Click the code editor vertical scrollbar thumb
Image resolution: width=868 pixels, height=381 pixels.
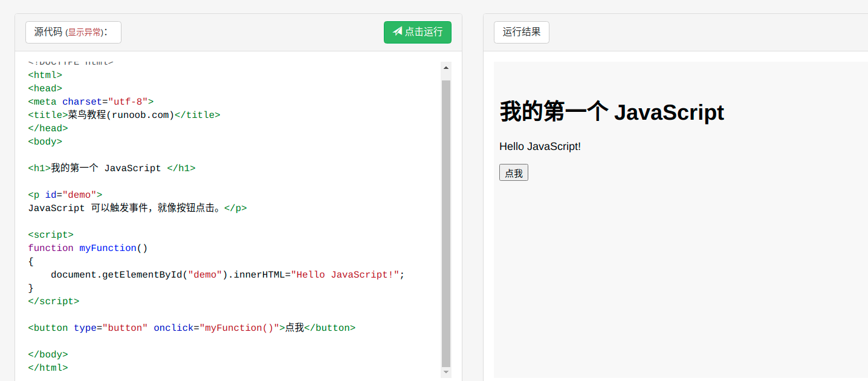click(x=446, y=224)
